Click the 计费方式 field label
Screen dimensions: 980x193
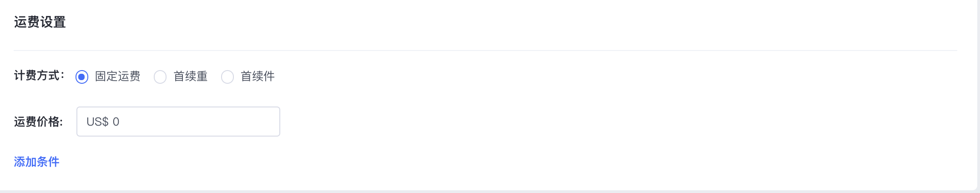coord(39,76)
